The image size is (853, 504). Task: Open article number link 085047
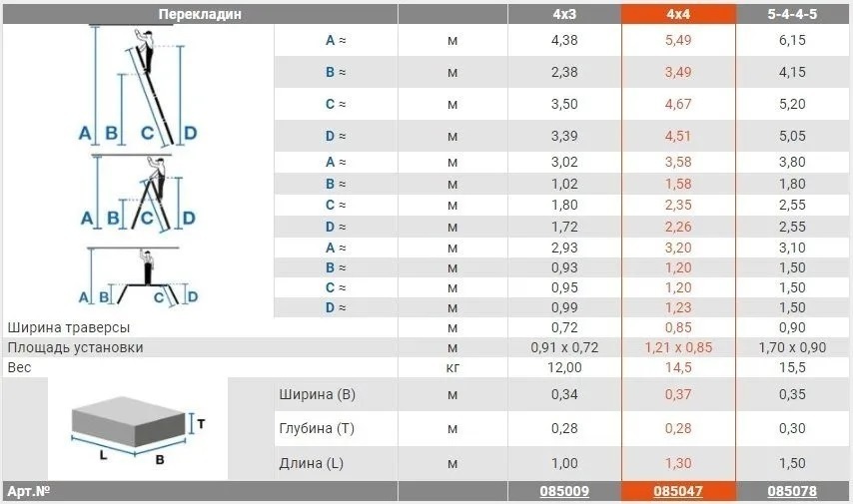[678, 491]
